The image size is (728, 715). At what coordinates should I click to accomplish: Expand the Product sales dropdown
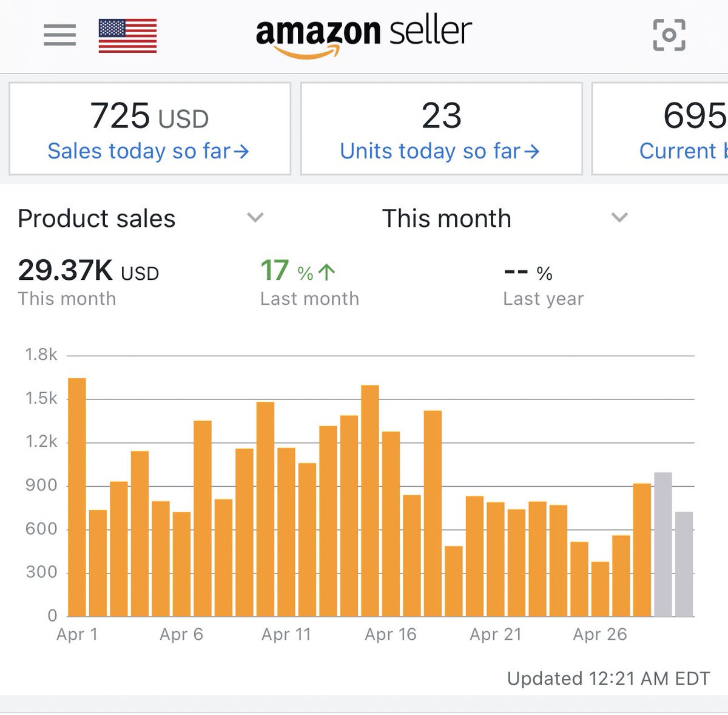[255, 218]
